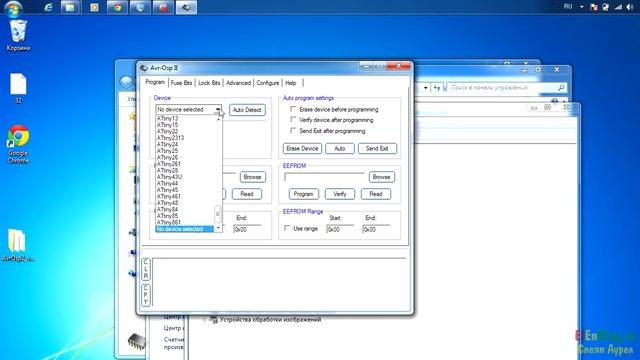Click the volume speaker tray icon
The image size is (640, 360).
629,7
